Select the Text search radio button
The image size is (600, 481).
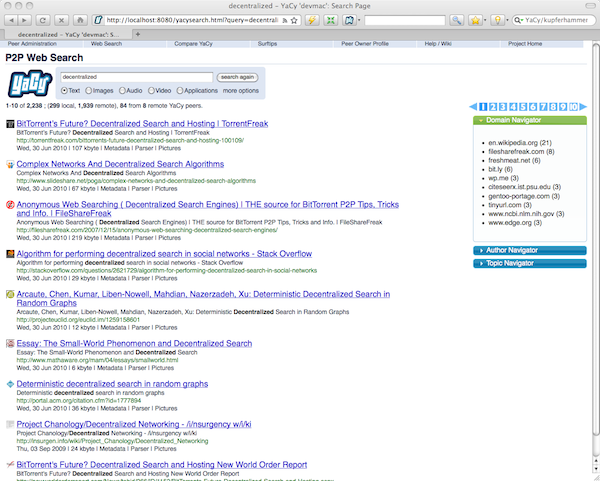pyautogui.click(x=64, y=91)
